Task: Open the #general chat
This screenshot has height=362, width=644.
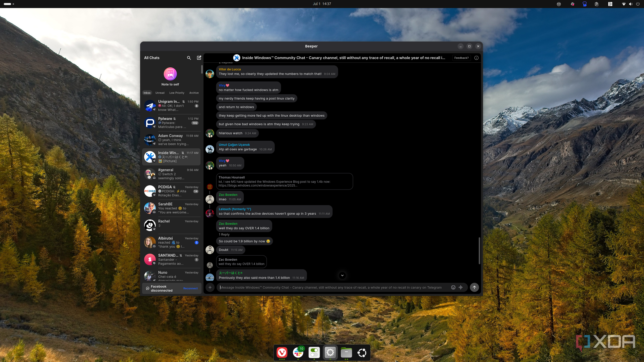Action: click(x=171, y=174)
